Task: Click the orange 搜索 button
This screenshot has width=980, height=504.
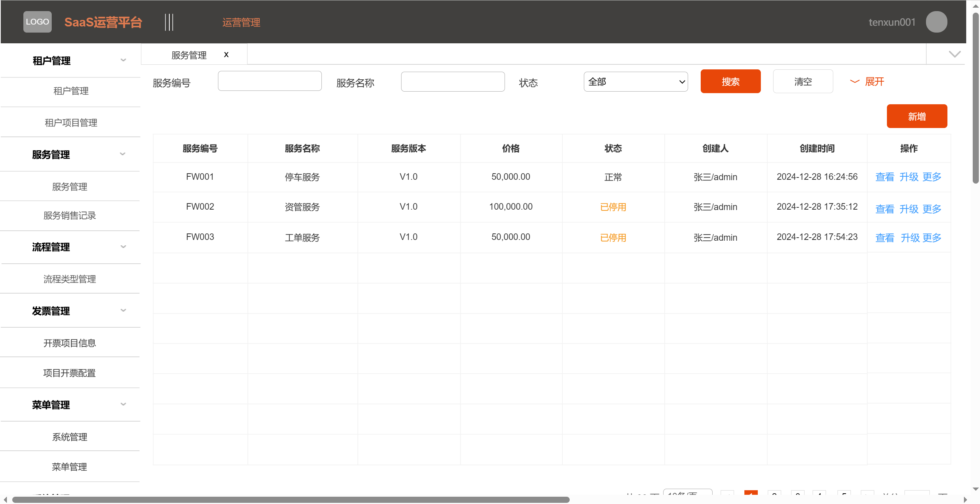Action: coord(730,82)
